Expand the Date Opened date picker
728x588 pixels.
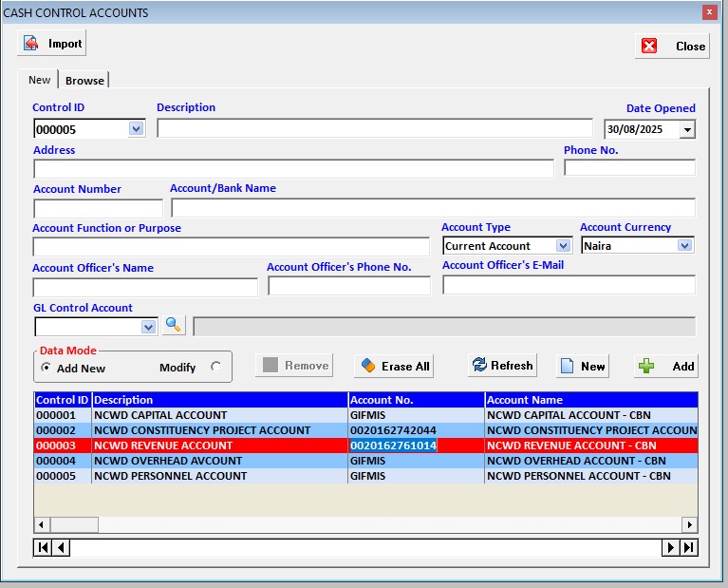[x=687, y=129]
